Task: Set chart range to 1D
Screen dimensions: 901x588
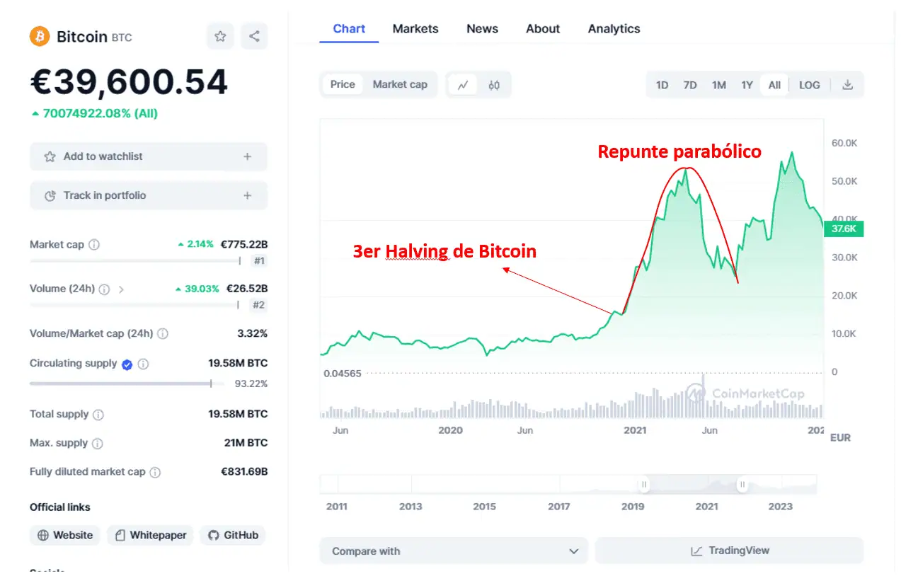Action: coord(662,85)
